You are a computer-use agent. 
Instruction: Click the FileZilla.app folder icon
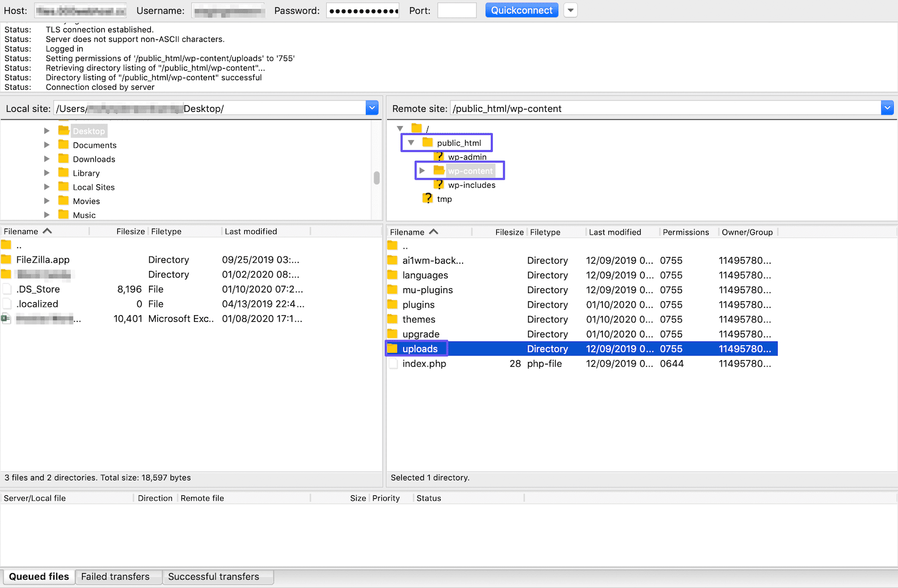[x=7, y=260]
